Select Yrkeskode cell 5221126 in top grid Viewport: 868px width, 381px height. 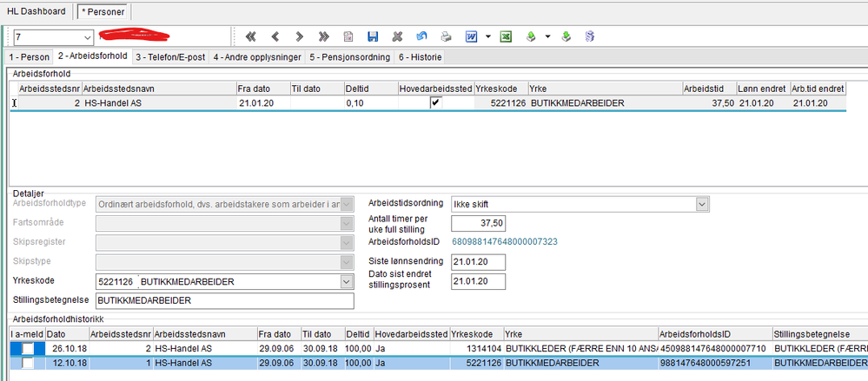coord(501,103)
